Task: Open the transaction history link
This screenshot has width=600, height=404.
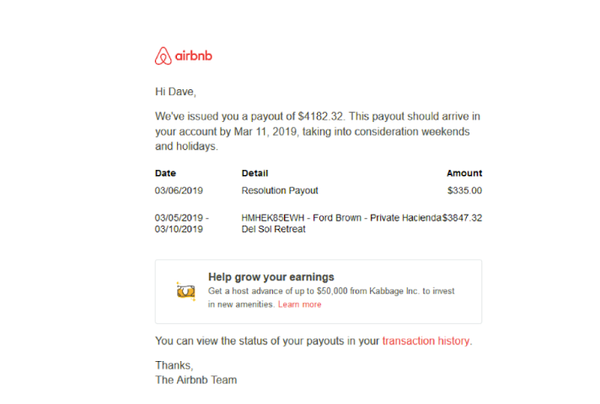Action: (426, 341)
